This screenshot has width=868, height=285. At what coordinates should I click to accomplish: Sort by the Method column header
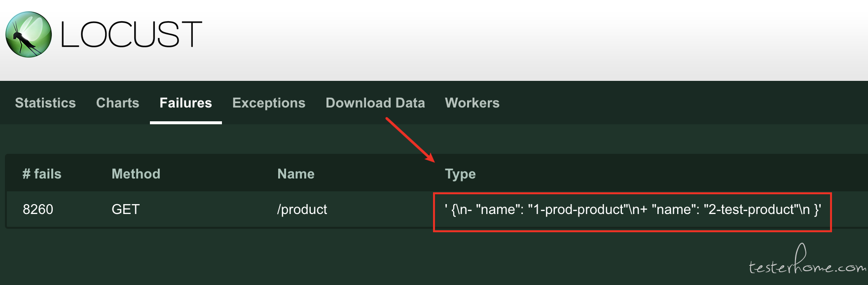136,174
